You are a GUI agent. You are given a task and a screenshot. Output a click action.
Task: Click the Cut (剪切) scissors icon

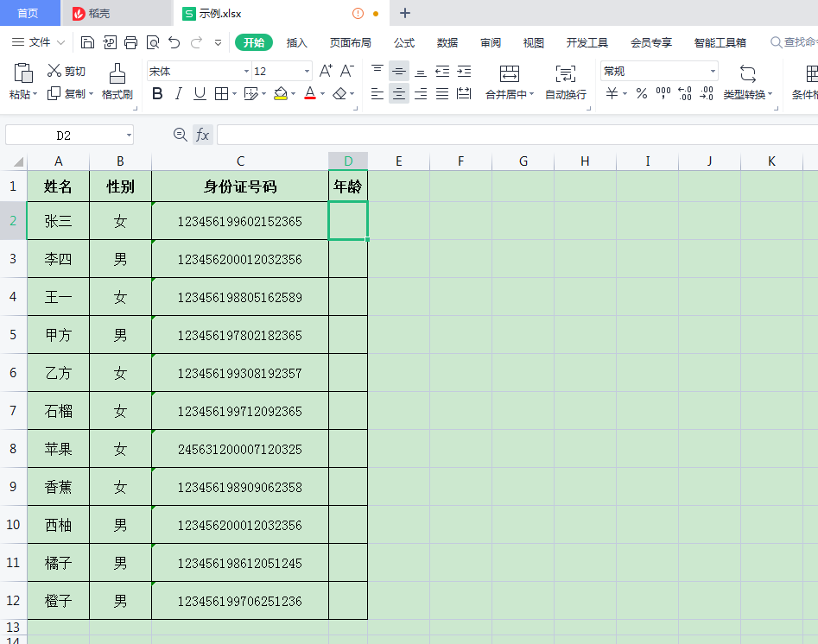[54, 71]
